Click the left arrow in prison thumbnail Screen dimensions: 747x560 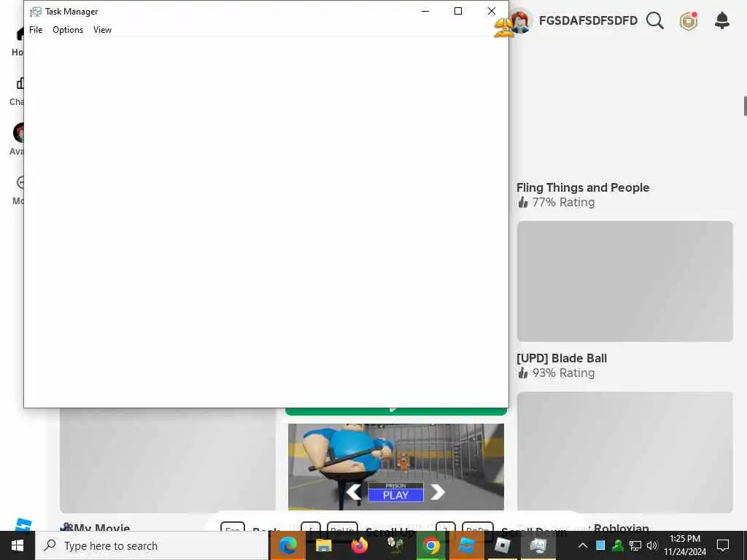tap(354, 492)
